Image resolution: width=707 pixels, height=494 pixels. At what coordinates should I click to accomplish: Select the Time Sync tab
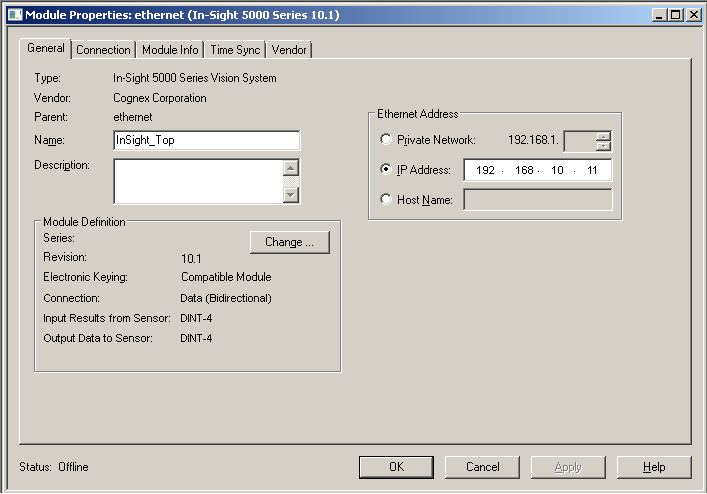click(234, 50)
